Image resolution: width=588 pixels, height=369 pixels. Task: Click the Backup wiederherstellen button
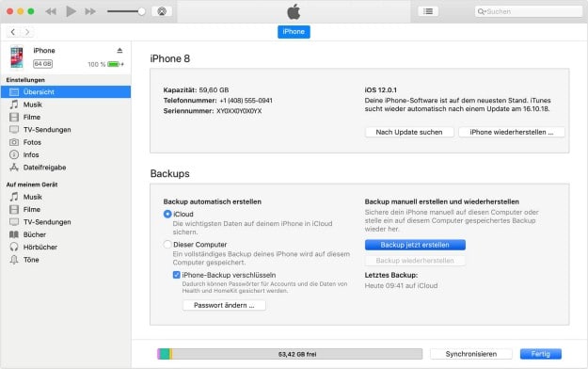pyautogui.click(x=415, y=261)
